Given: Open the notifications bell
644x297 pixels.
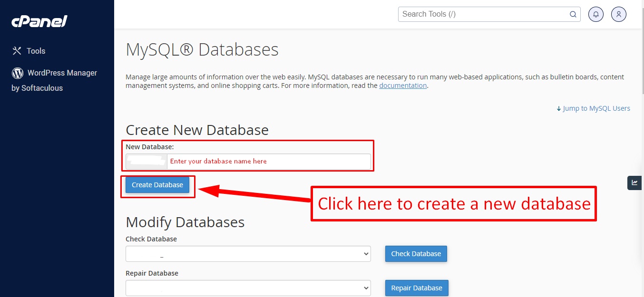Looking at the screenshot, I should pos(596,14).
